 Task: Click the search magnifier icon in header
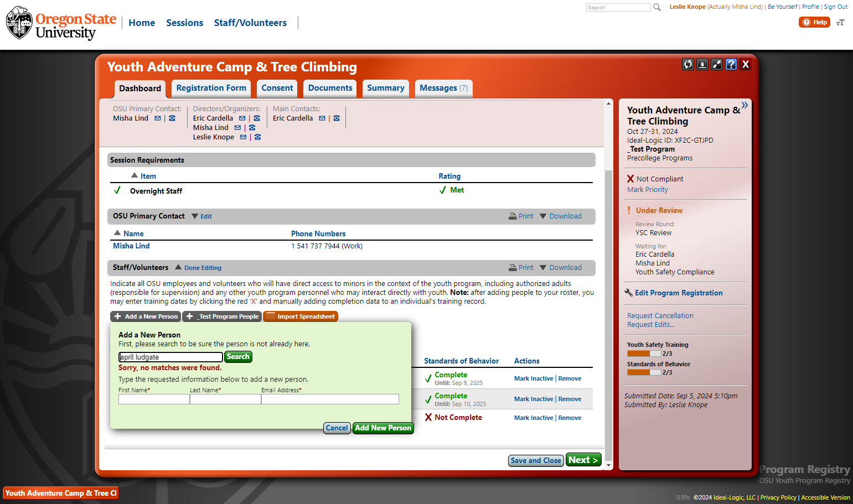(657, 7)
